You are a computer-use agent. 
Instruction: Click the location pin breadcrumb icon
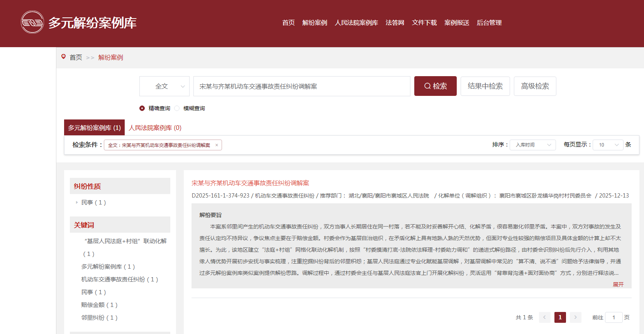point(64,57)
